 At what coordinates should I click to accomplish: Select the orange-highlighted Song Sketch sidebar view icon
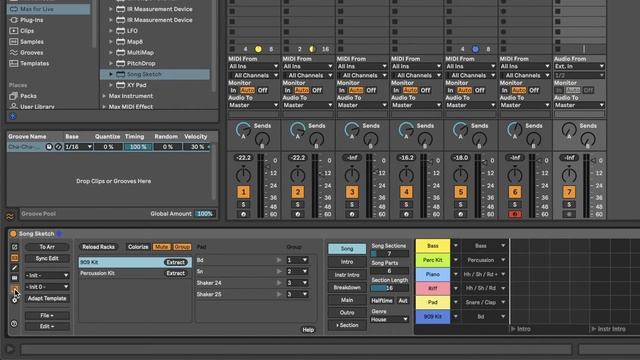pos(14,258)
